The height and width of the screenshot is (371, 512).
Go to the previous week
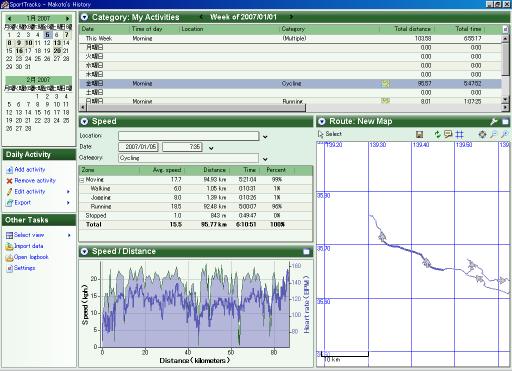click(x=201, y=17)
